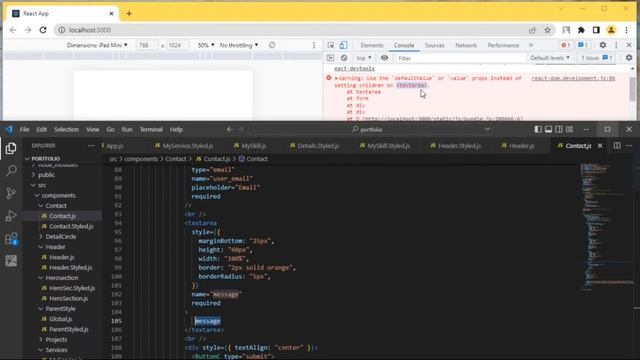Share this page from the address bar
Image resolution: width=640 pixels, height=360 pixels.
coord(532,30)
